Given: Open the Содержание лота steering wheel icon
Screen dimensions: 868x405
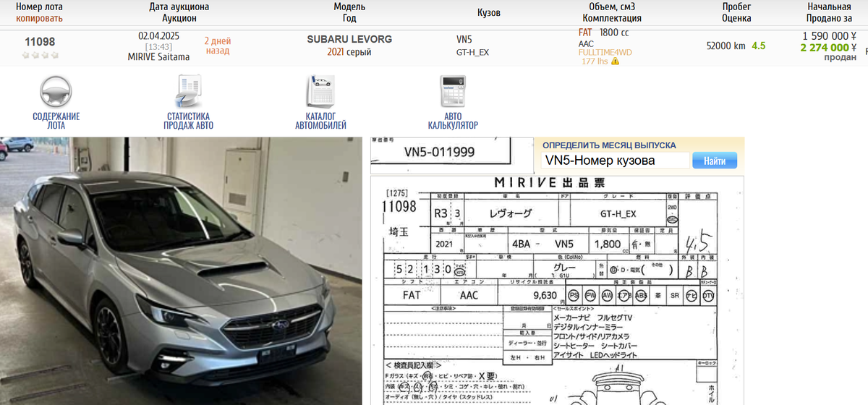Looking at the screenshot, I should click(56, 92).
